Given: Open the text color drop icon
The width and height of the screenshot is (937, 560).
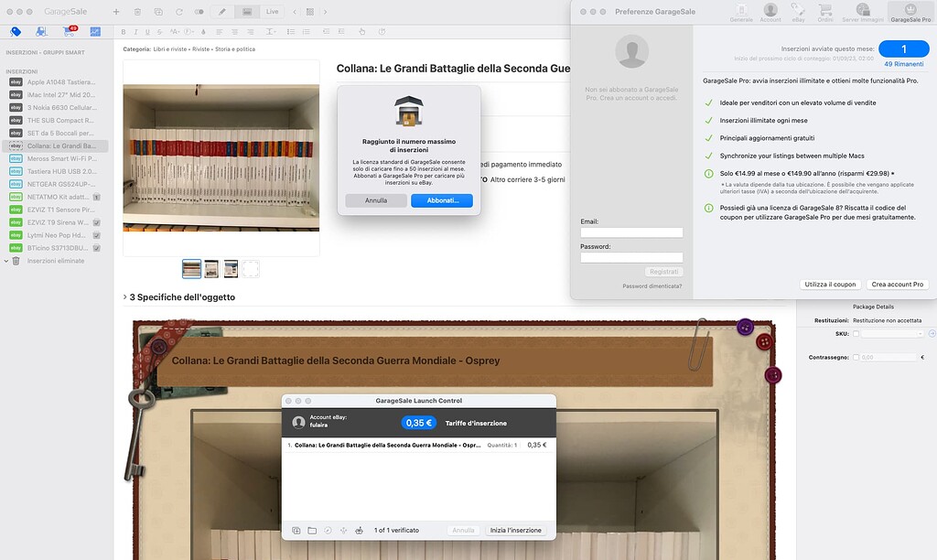Looking at the screenshot, I should [203, 32].
